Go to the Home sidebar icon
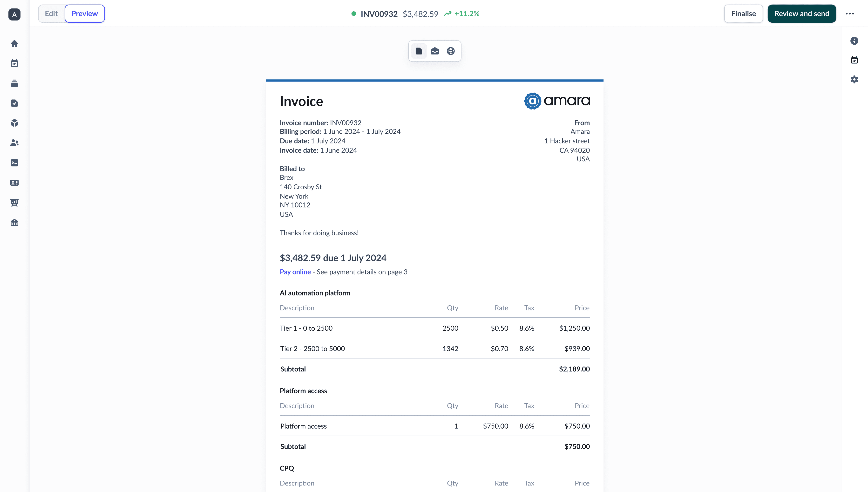868x492 pixels. [14, 44]
